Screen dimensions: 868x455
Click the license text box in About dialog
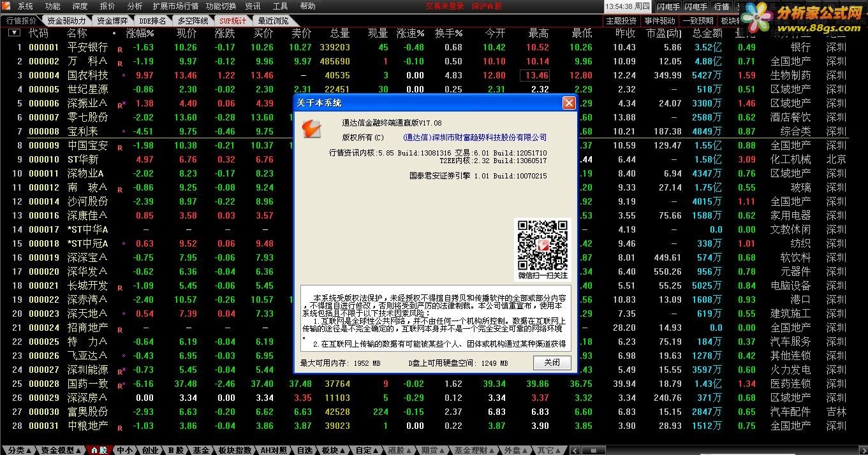[x=436, y=319]
